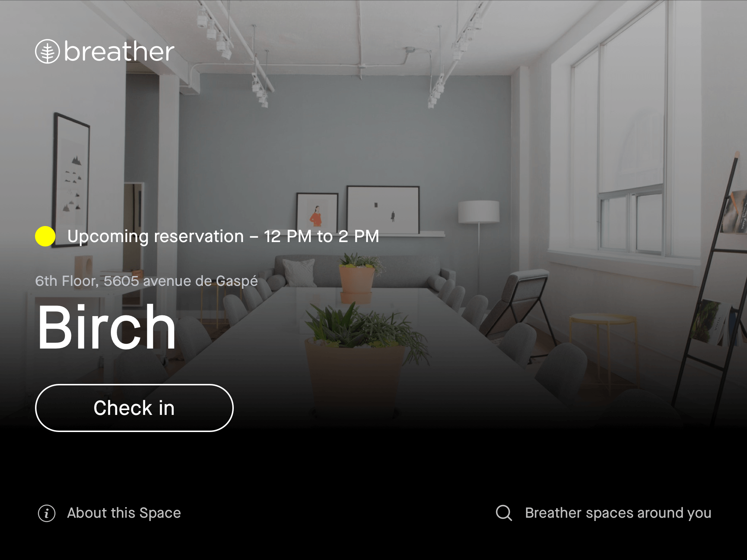This screenshot has height=560, width=747.
Task: Click the magnifying glass search icon
Action: [504, 513]
